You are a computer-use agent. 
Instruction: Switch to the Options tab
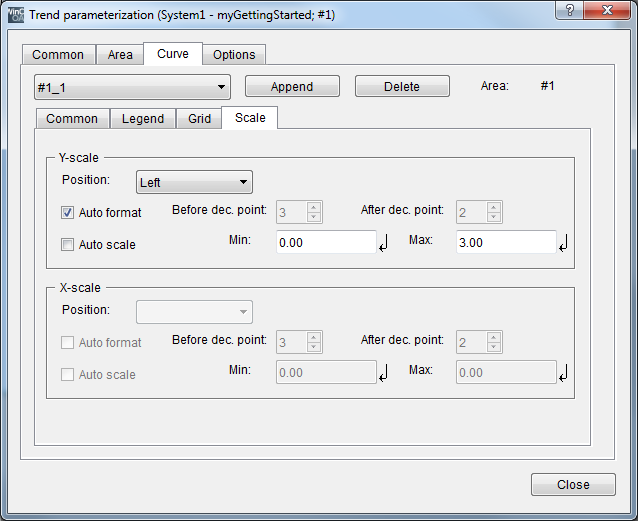(234, 54)
